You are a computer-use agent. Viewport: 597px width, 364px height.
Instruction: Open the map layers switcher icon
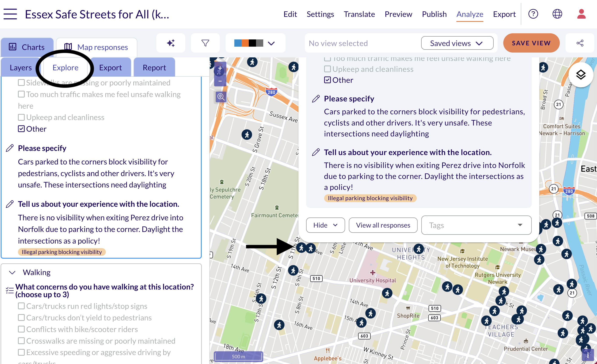(581, 75)
